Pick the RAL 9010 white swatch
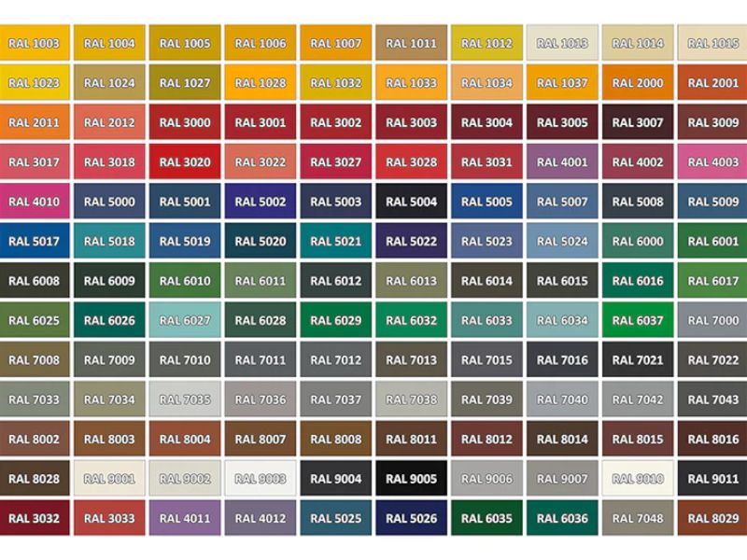 pos(638,479)
